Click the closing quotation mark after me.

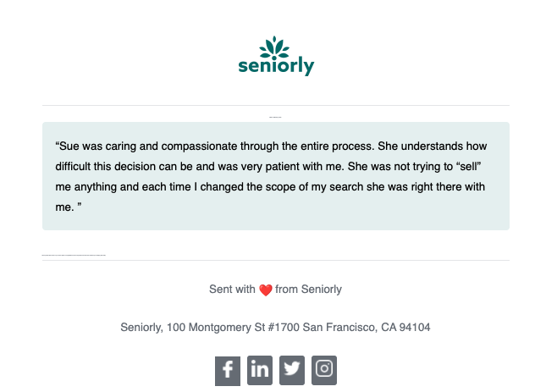pos(80,204)
